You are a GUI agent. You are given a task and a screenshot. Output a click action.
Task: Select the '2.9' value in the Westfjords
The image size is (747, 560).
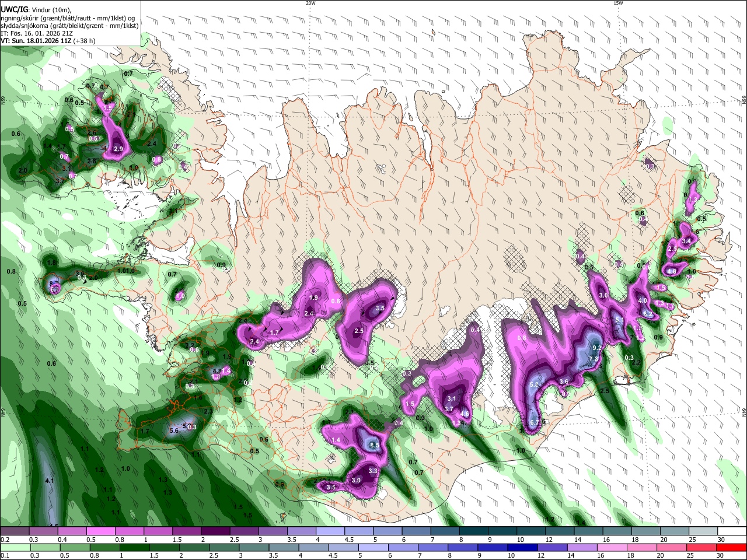coord(118,149)
